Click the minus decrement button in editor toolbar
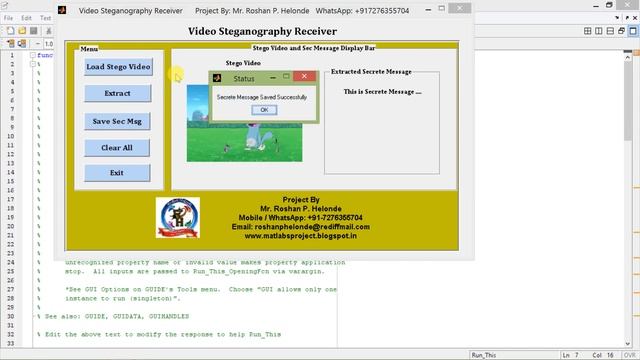Screen dimensions: 640x360 (38, 43)
